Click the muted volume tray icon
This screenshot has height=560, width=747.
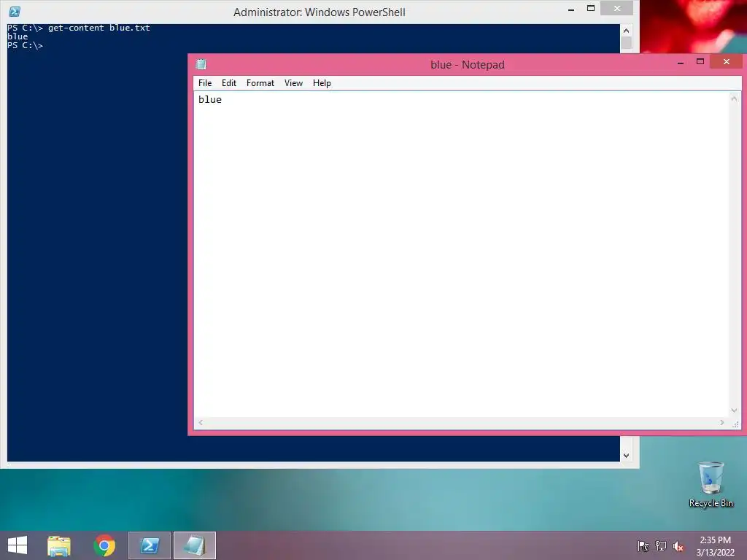coord(678,546)
